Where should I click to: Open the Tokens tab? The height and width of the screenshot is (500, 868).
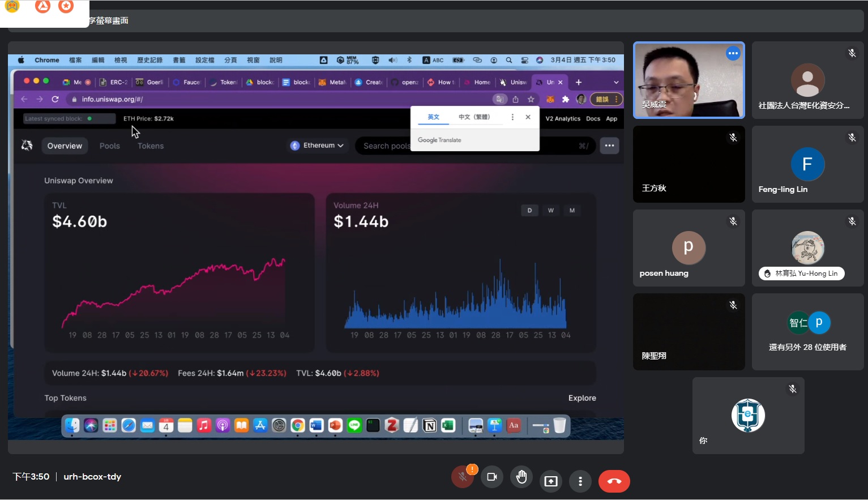[151, 146]
